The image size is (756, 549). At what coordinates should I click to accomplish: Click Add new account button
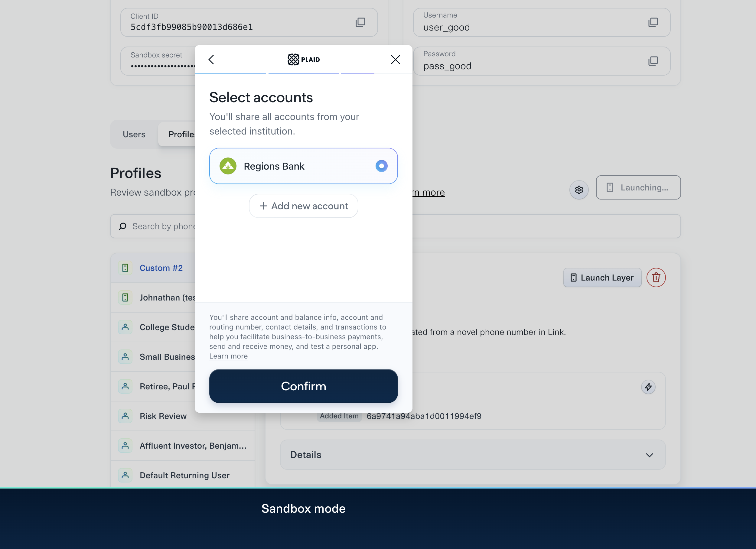click(303, 206)
